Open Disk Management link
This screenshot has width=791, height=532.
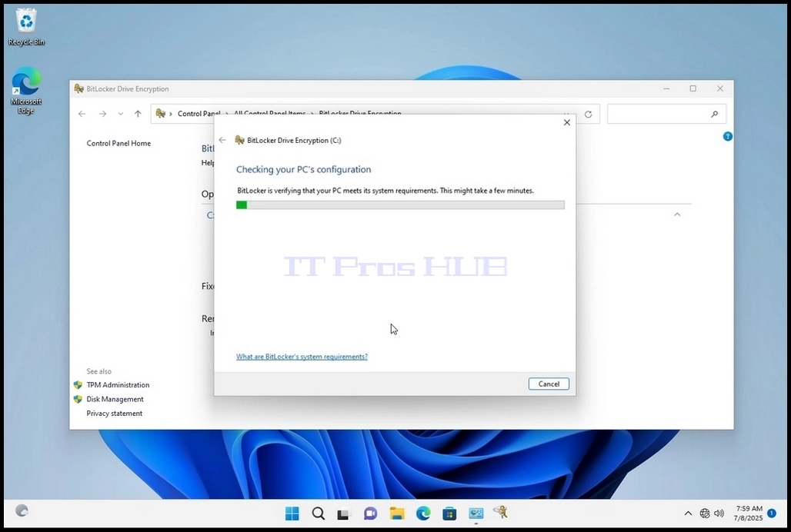[115, 399]
